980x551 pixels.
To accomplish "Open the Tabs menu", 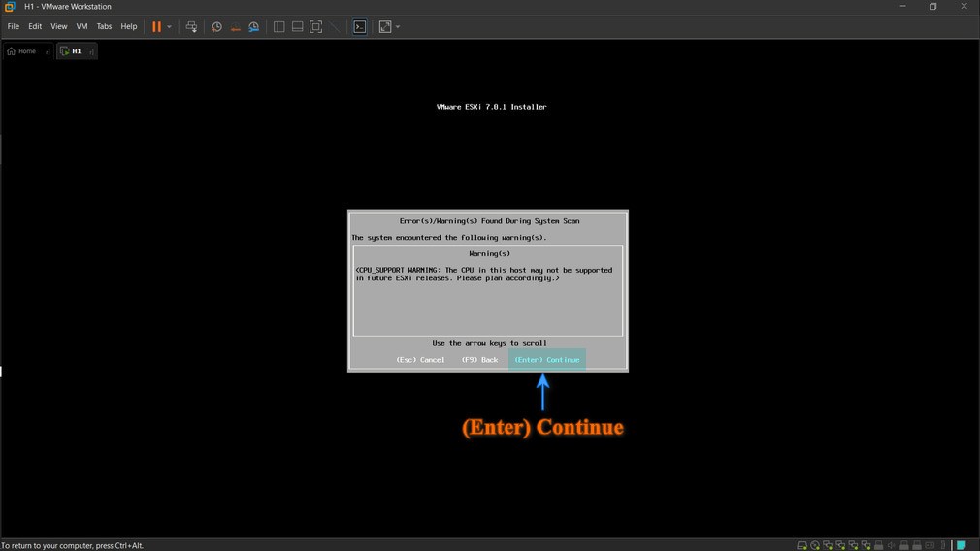I will pos(104,27).
